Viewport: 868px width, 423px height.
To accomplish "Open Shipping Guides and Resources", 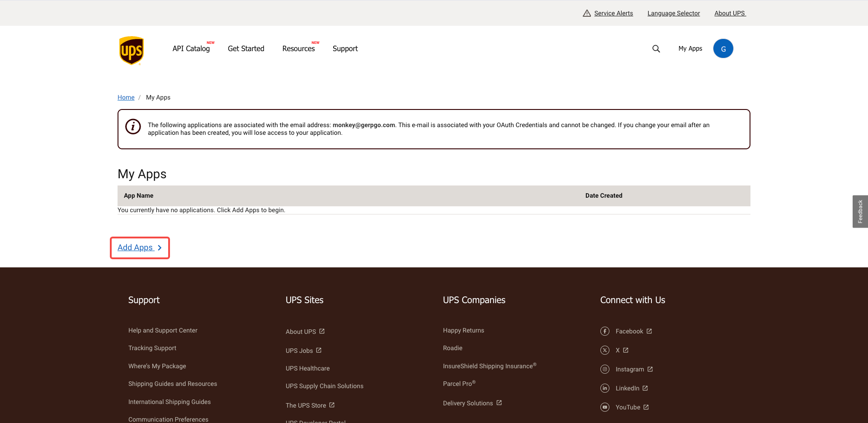I will (173, 384).
